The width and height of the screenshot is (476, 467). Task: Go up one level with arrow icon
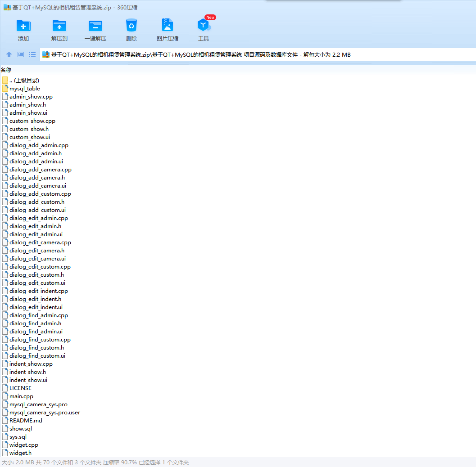click(9, 54)
